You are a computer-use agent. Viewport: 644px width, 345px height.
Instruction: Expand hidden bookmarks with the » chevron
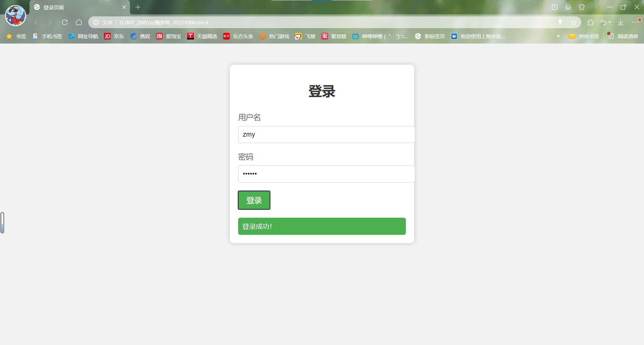point(558,36)
